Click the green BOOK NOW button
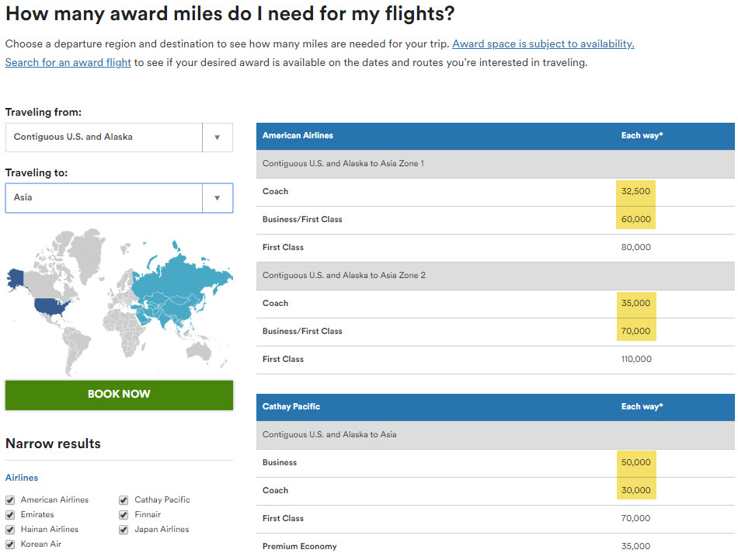Screen dimensions: 738x560 tap(119, 395)
